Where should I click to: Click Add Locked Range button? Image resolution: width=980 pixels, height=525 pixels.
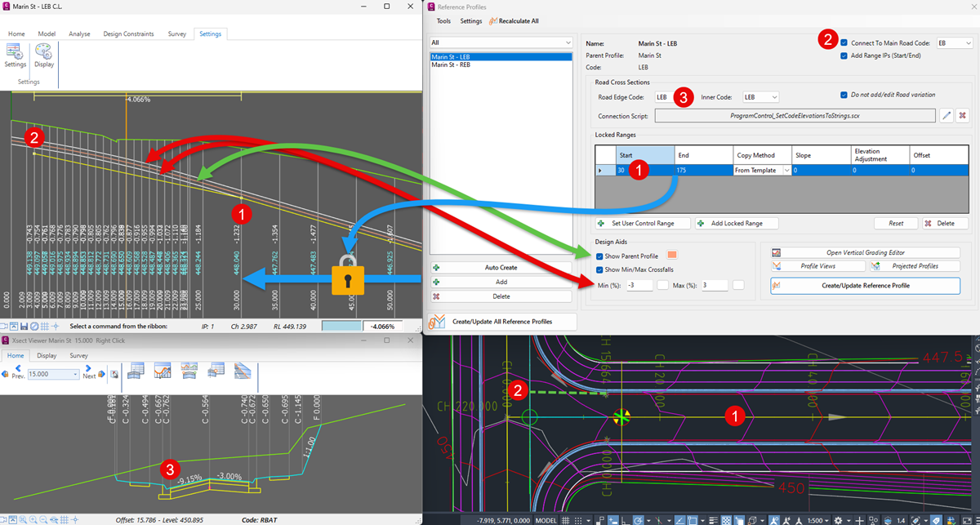(x=736, y=223)
